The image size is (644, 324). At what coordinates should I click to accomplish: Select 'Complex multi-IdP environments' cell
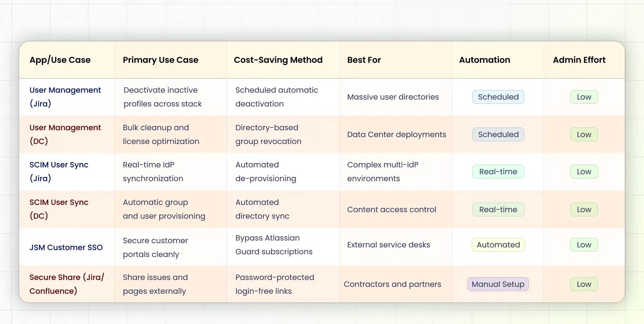[396, 172]
